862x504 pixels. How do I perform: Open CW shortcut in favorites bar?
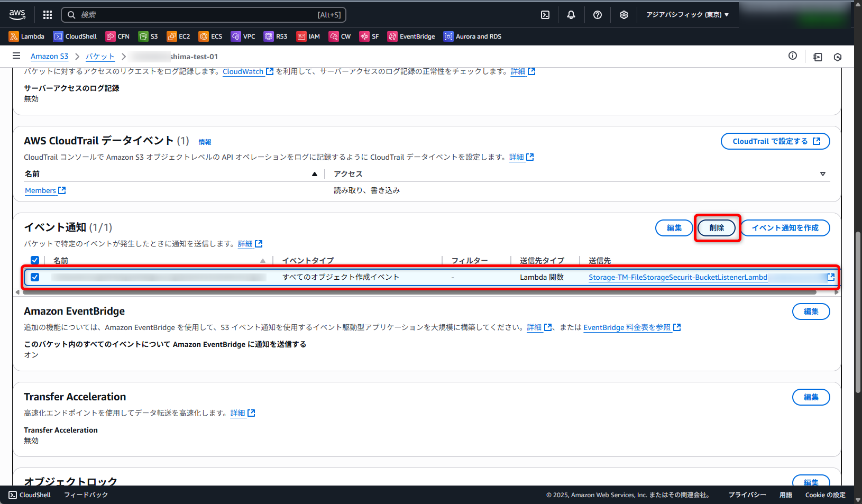340,36
